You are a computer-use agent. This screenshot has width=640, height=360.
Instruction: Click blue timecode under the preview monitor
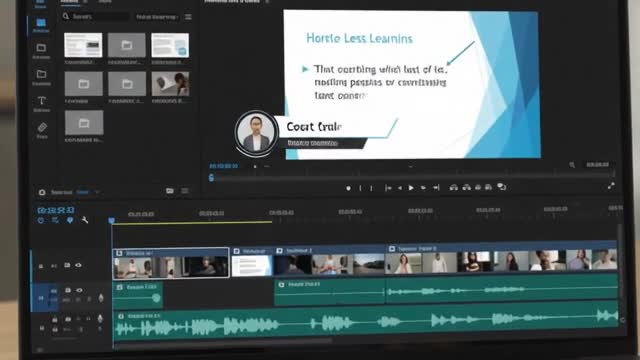[224, 166]
